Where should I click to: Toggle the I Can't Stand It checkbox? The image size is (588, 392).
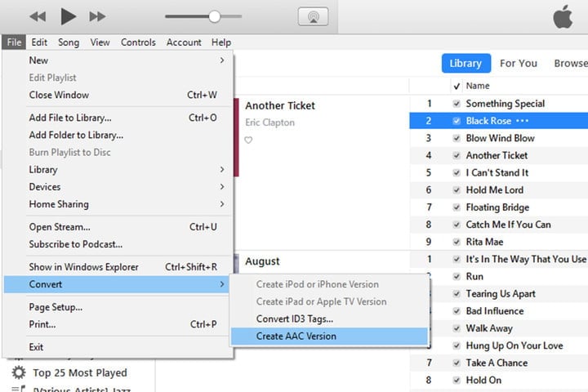(457, 172)
